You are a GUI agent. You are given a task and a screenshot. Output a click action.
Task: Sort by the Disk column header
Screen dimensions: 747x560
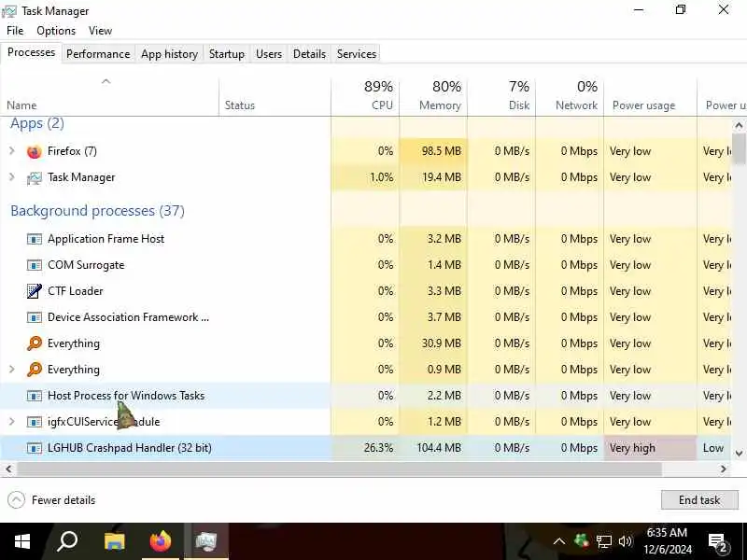point(501,97)
